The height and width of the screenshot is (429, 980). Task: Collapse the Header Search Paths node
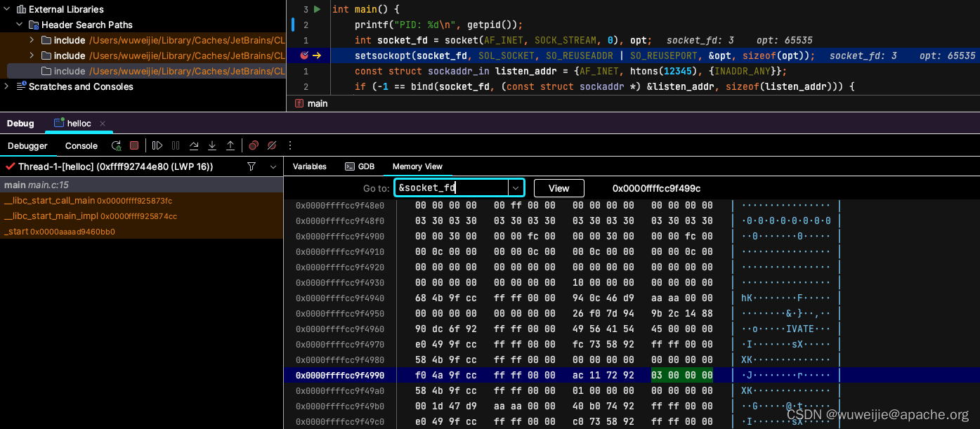(x=19, y=25)
